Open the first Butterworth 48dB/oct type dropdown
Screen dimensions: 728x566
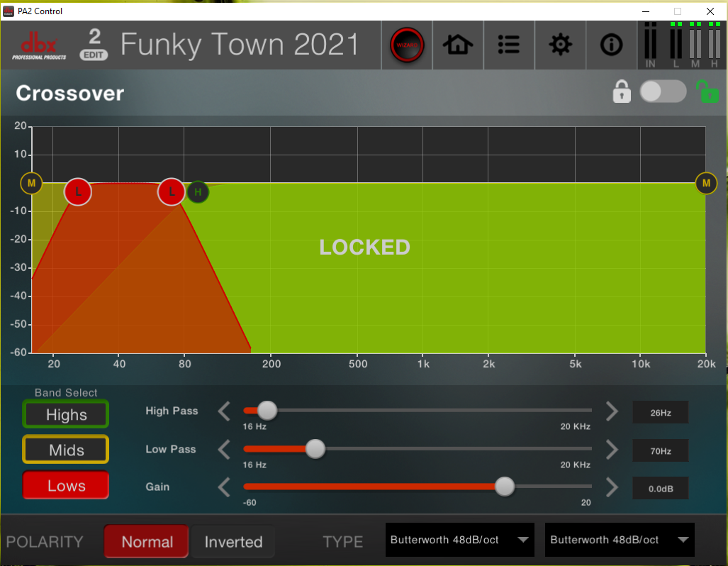[460, 540]
